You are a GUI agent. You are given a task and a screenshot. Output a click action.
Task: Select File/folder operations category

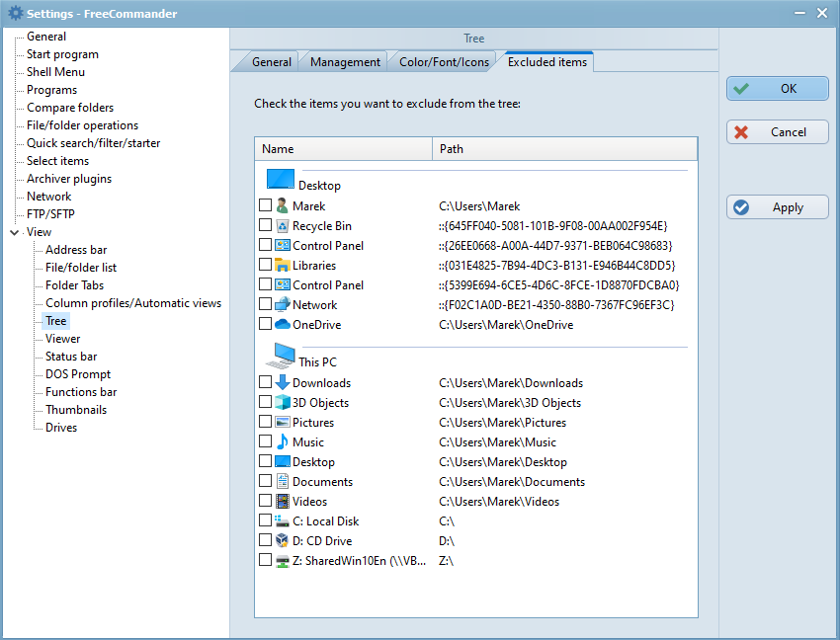[x=82, y=125]
